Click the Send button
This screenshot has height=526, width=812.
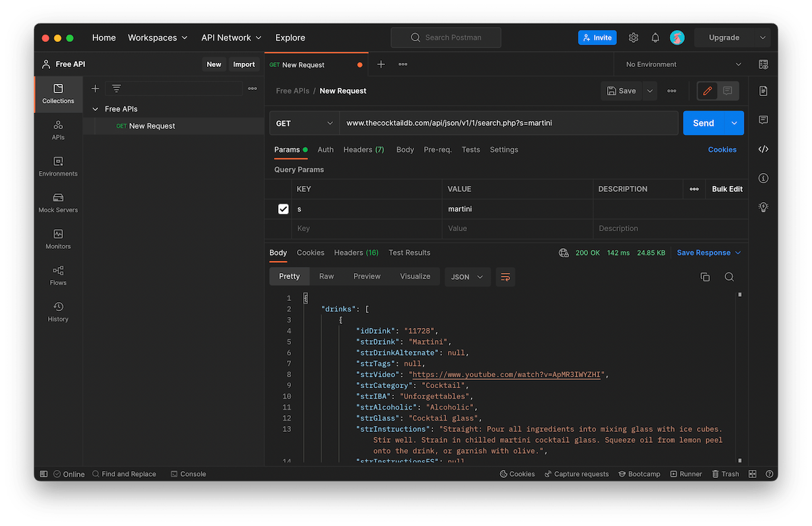[704, 123]
